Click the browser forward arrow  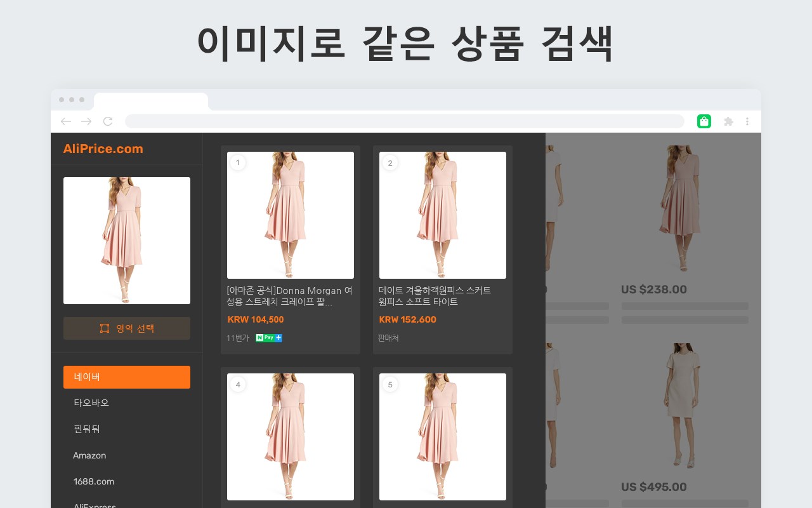click(x=87, y=121)
